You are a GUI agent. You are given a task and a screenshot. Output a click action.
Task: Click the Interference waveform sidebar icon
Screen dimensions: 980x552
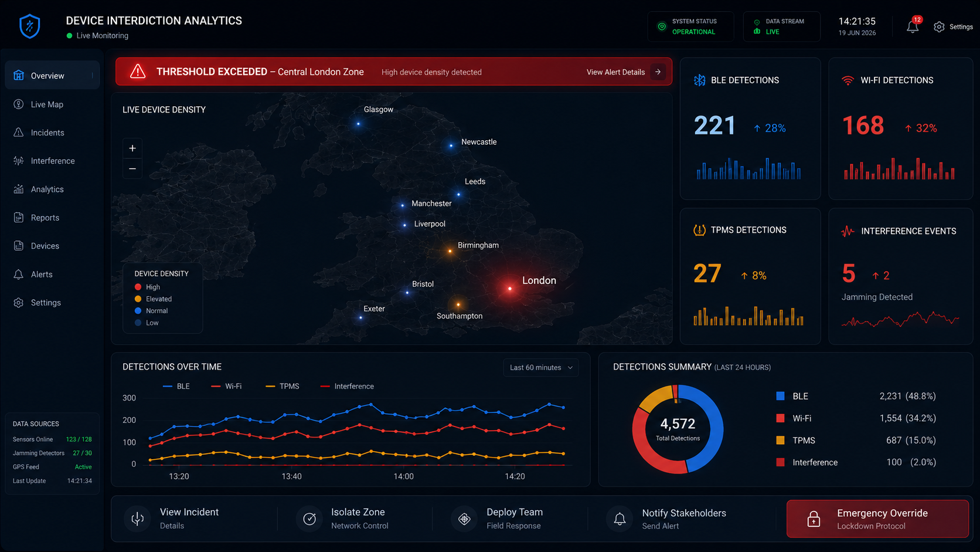(19, 161)
